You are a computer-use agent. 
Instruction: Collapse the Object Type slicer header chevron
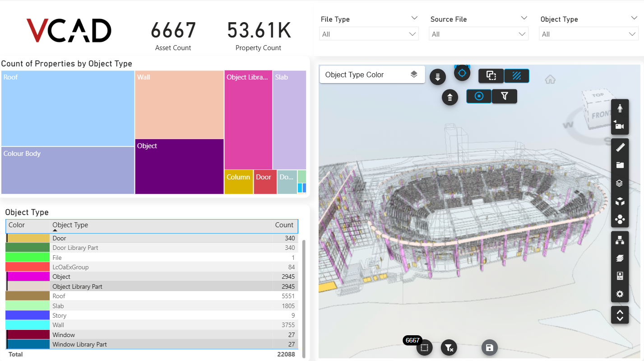click(634, 18)
